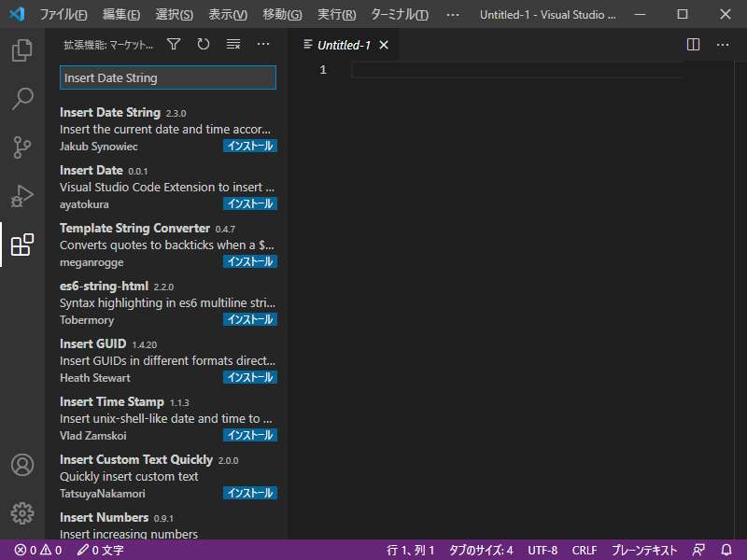Focus the extension search box
The height and width of the screenshot is (560, 747).
point(168,77)
